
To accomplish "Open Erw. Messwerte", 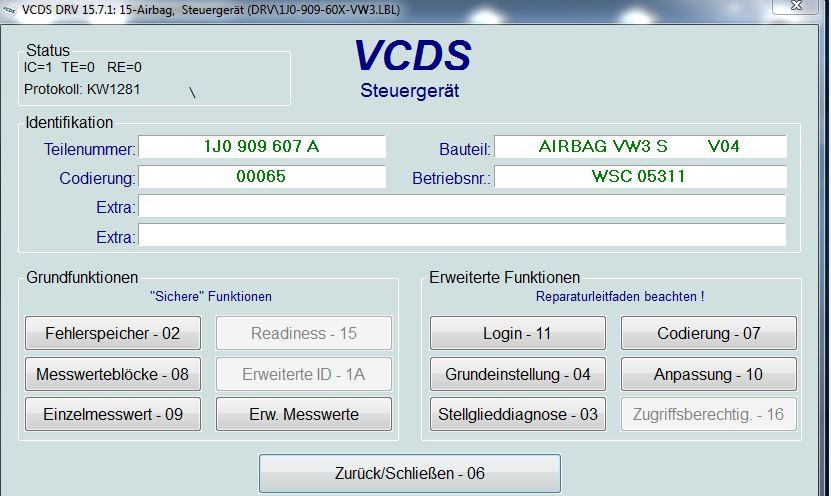I will (x=304, y=414).
